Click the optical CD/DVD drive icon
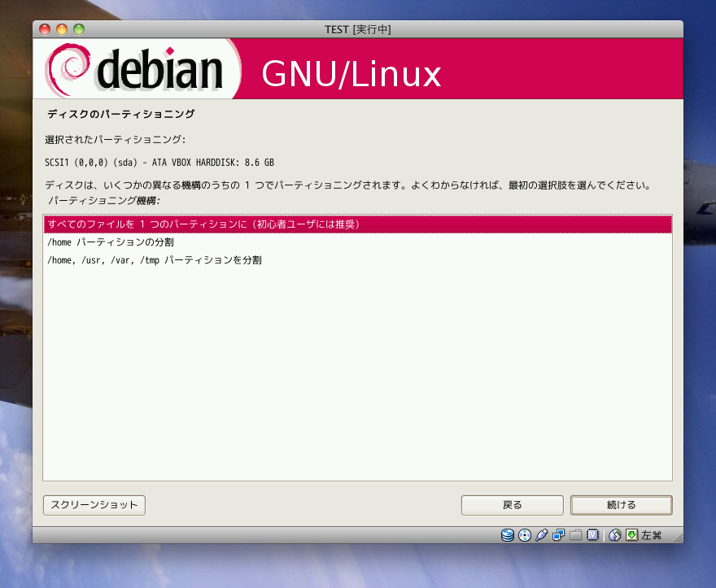Screen dimensions: 716x588 point(525,535)
